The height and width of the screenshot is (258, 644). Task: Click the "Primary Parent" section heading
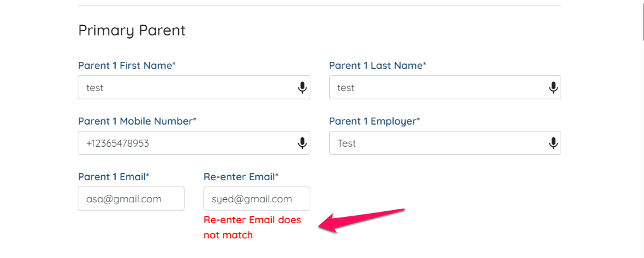[x=132, y=30]
